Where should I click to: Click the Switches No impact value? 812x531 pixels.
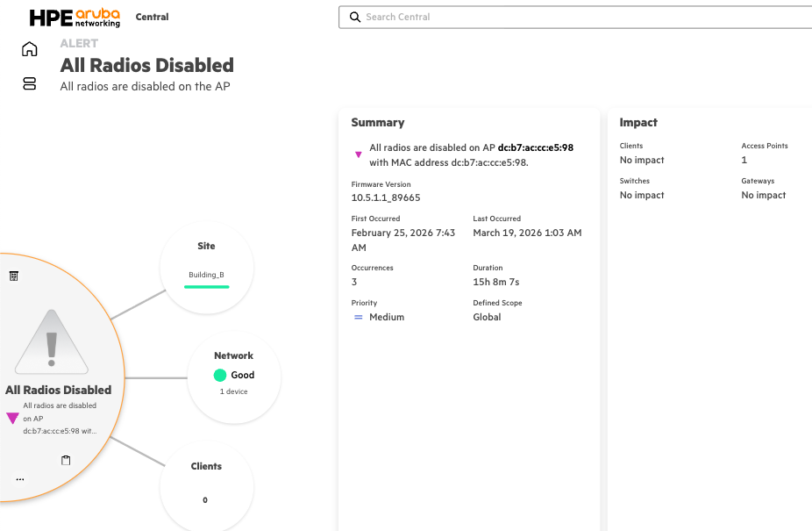pyautogui.click(x=642, y=195)
